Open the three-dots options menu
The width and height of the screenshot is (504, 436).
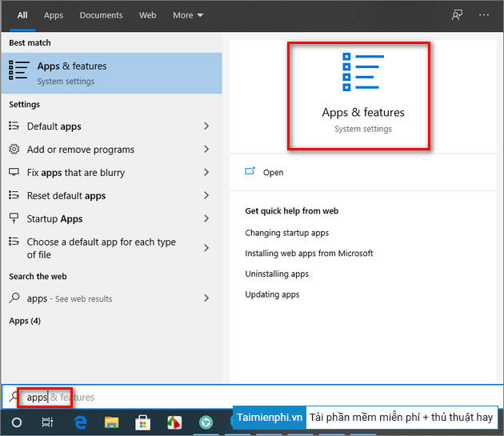click(483, 14)
